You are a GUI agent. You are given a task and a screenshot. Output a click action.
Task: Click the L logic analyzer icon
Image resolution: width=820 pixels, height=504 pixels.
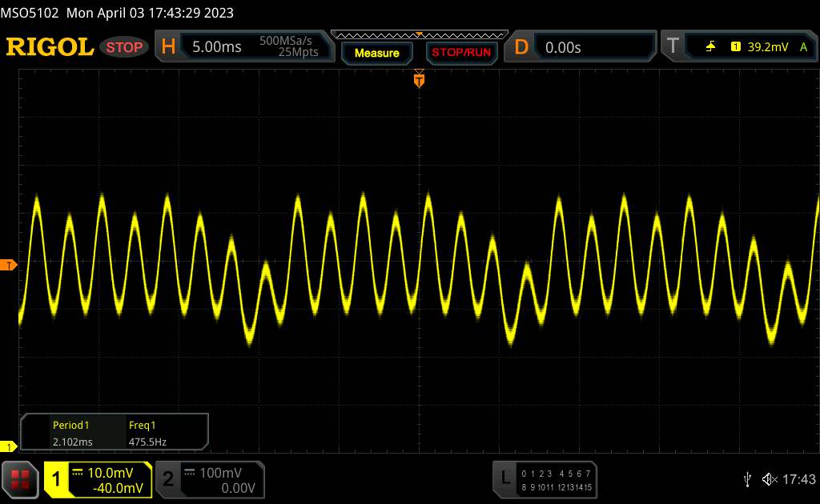(x=505, y=478)
